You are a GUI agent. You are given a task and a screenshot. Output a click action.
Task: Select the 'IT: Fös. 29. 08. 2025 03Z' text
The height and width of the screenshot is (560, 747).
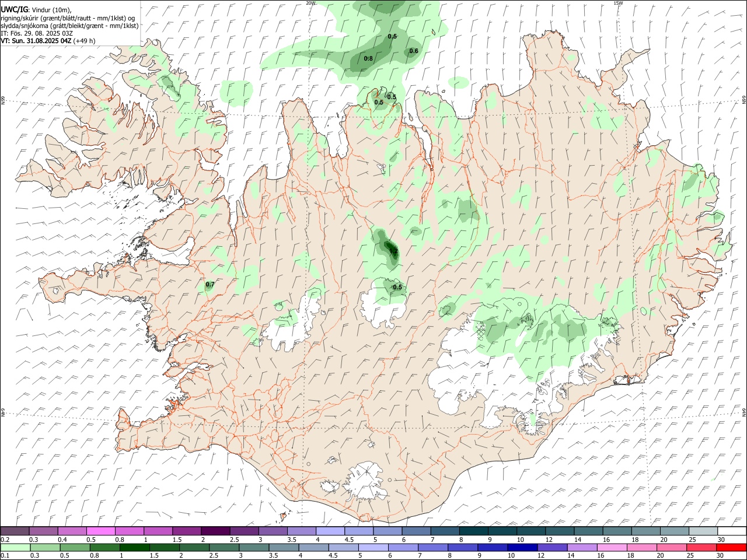(x=37, y=33)
